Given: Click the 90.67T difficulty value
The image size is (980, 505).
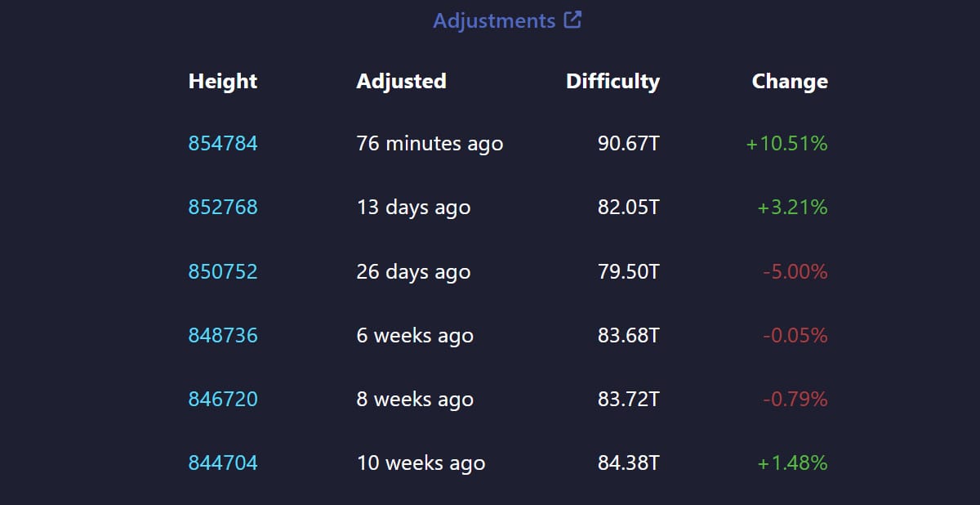Looking at the screenshot, I should coord(628,144).
